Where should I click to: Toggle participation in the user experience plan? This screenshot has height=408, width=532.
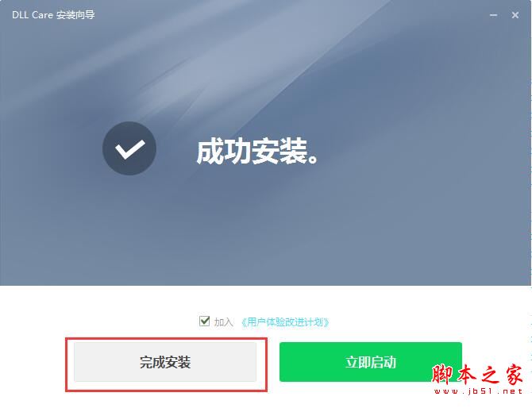204,321
